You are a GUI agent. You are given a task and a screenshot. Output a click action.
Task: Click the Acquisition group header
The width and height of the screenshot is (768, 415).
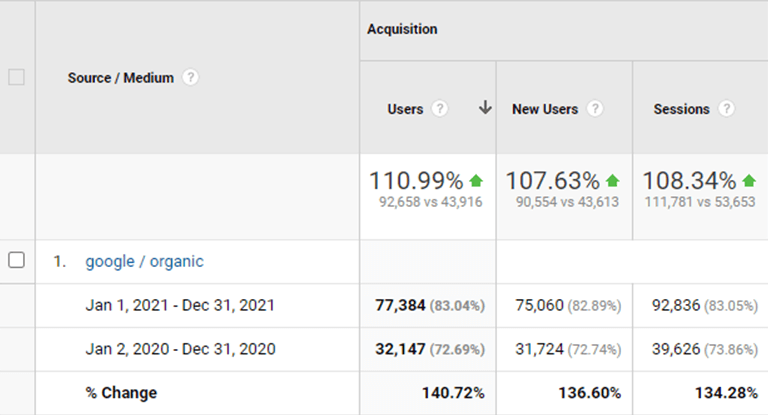pyautogui.click(x=402, y=29)
